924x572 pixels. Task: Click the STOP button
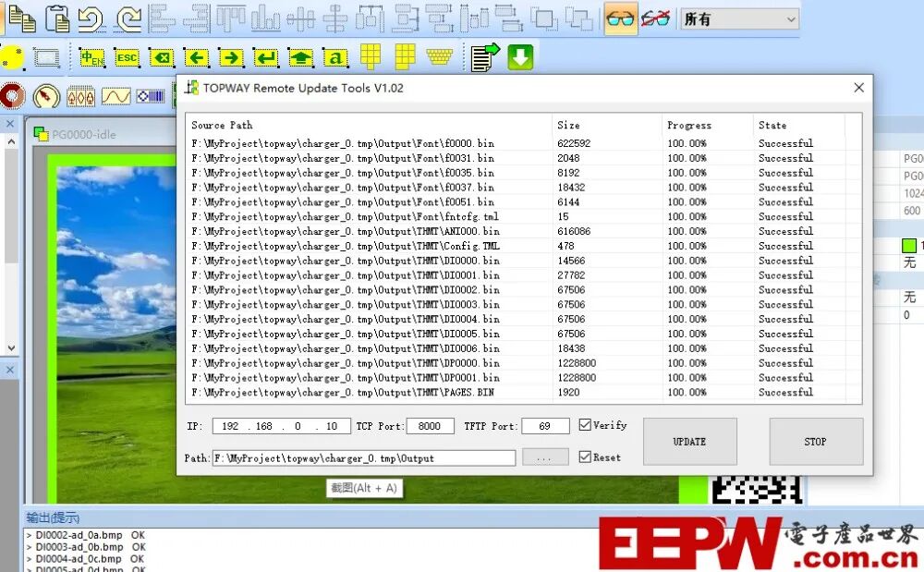click(x=816, y=441)
